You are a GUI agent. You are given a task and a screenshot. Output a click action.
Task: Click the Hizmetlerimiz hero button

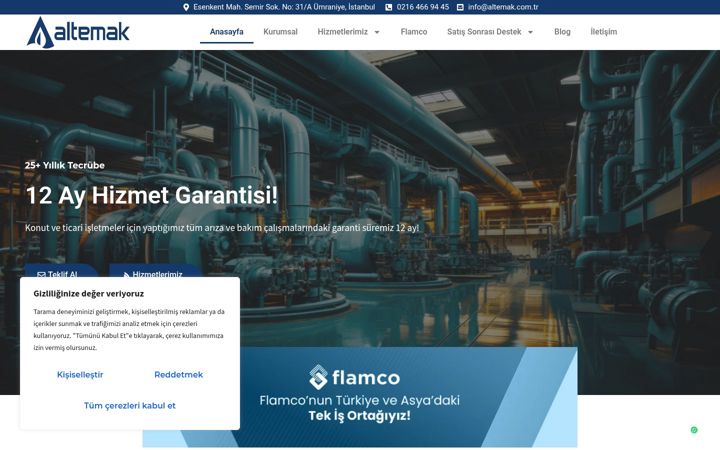click(x=156, y=271)
